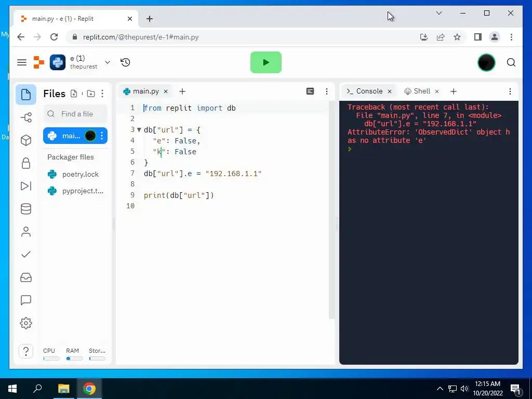Close the Console tab

(390, 91)
